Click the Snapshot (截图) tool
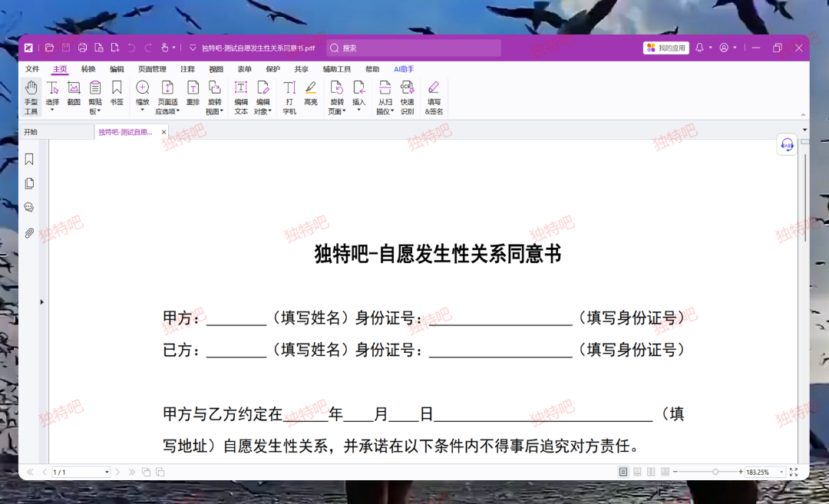Image resolution: width=829 pixels, height=504 pixels. point(74,93)
